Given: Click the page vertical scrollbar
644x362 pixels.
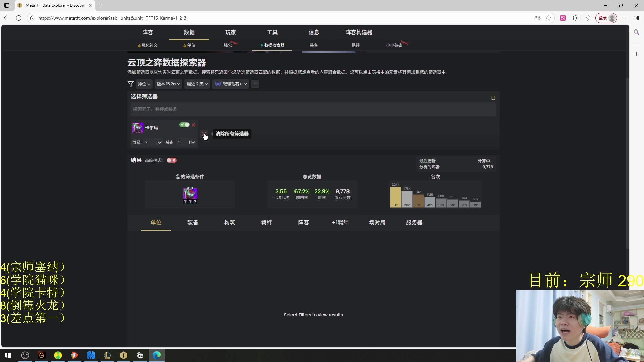Looking at the screenshot, I should 627,164.
